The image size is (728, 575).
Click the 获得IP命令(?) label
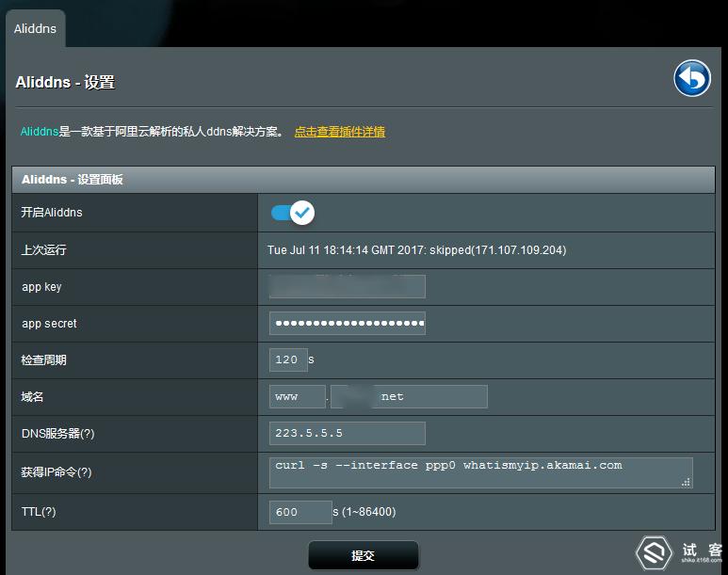(x=57, y=472)
